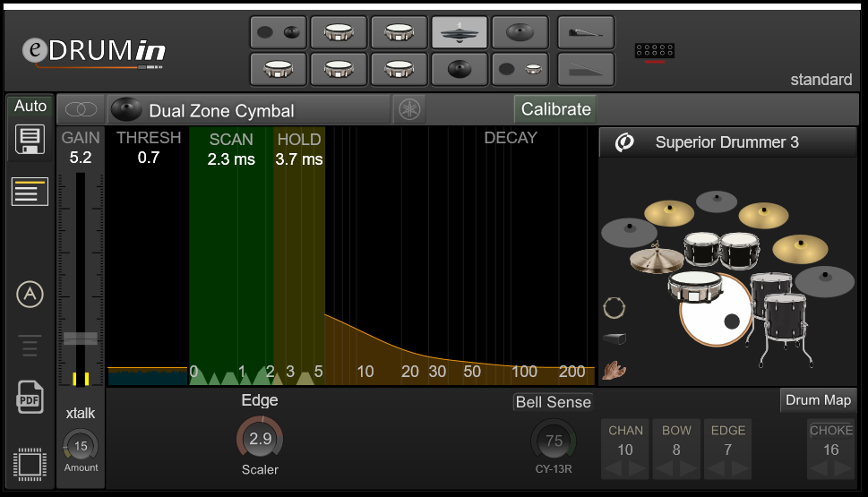The height and width of the screenshot is (497, 868).
Task: Select the hand clap icon in kit view
Action: (614, 370)
